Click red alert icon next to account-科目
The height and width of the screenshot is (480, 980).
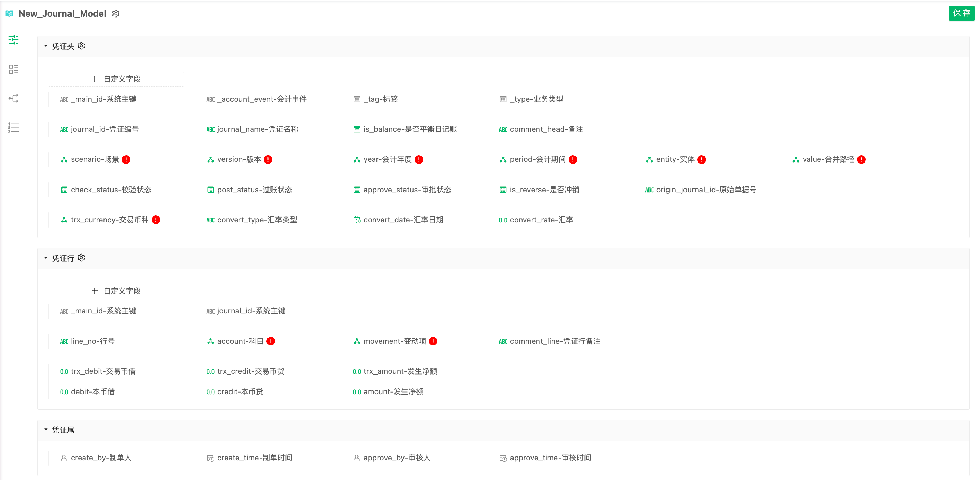[x=271, y=341]
